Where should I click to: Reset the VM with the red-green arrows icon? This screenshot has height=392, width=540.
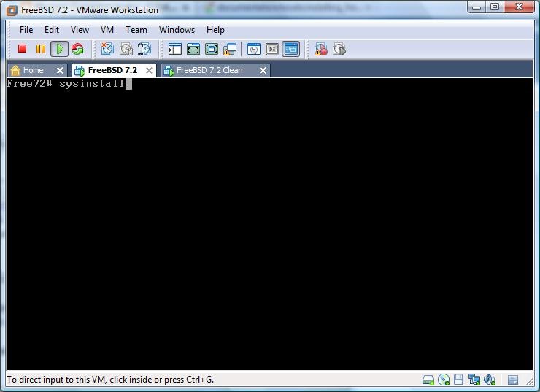78,49
